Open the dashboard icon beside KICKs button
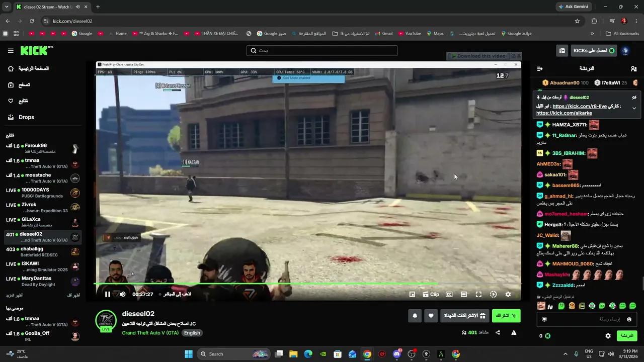The height and width of the screenshot is (362, 644). click(x=562, y=51)
